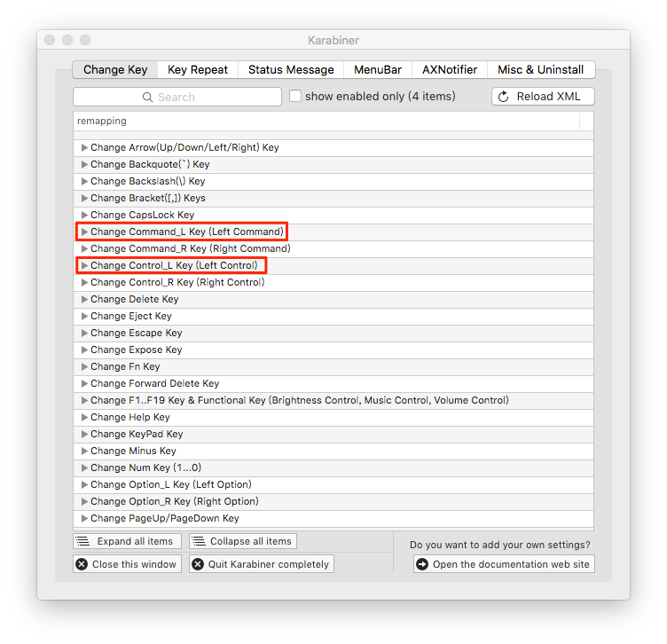This screenshot has height=644, width=667.
Task: Expand the Change Control_R Key triangle
Action: click(x=84, y=282)
